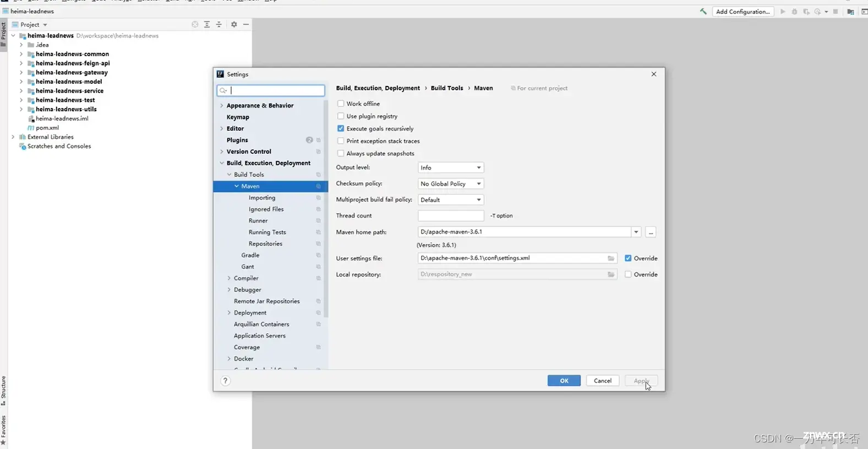Click the Project tool window stripe button

(x=3, y=35)
